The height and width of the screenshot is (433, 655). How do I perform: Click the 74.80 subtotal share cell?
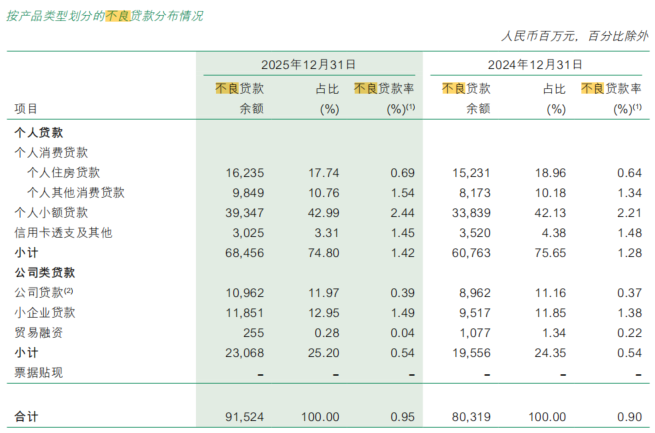324,253
